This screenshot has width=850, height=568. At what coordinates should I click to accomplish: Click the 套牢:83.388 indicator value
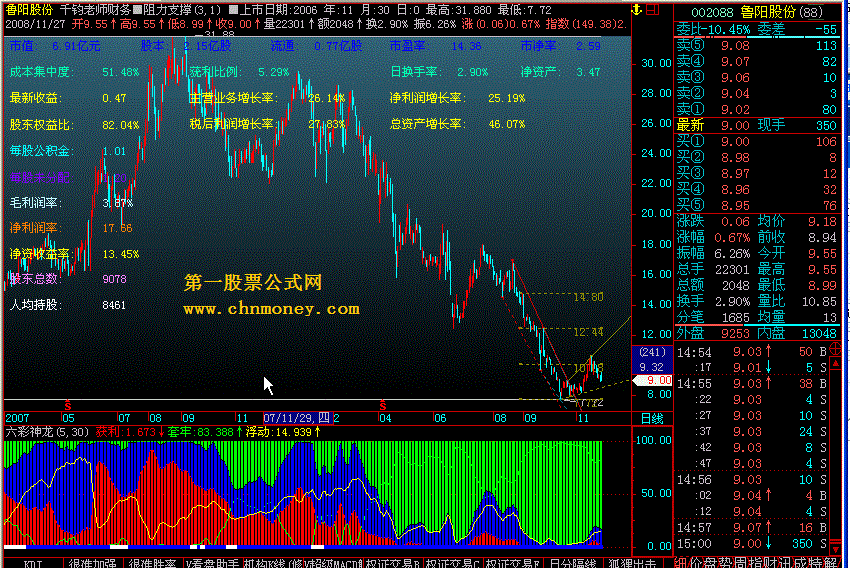click(x=204, y=432)
